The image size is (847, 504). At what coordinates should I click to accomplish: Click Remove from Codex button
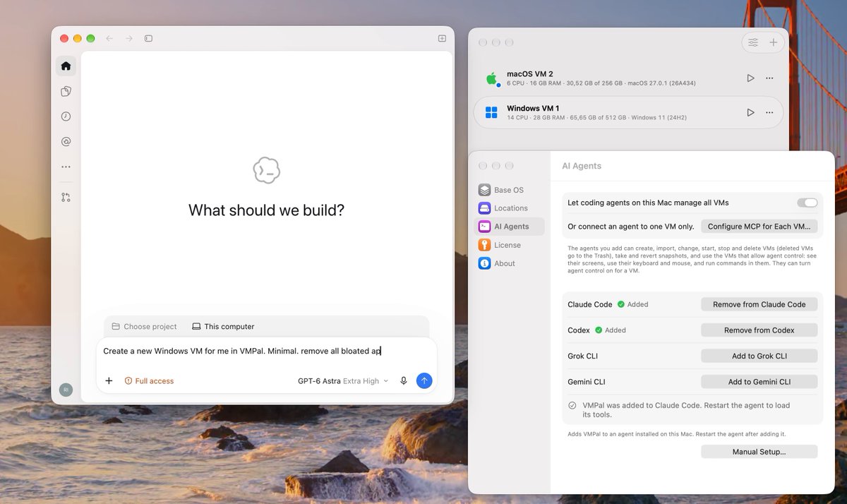(759, 330)
